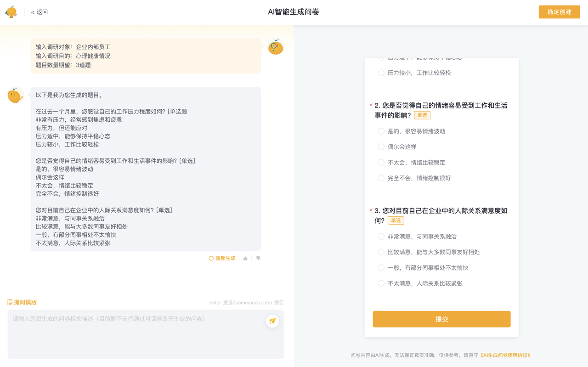Click the AI assistant avatar beside the reply
Screen dimensions: 588x367
click(x=16, y=95)
